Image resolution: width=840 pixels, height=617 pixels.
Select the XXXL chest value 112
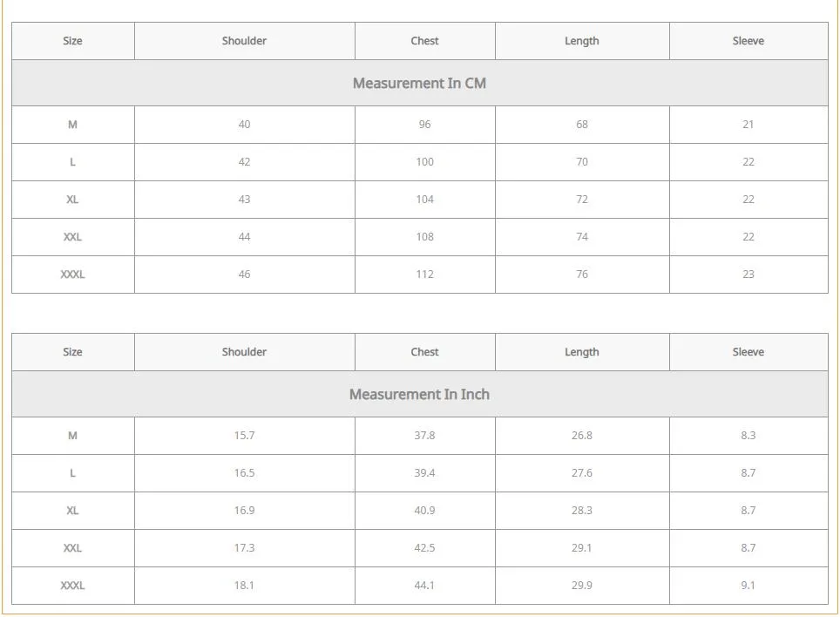point(424,275)
